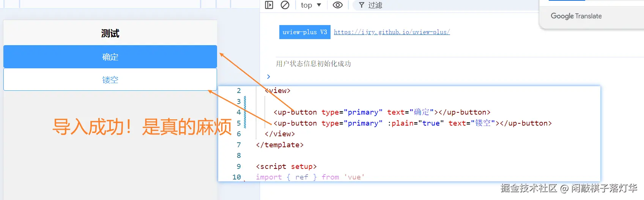The height and width of the screenshot is (200, 644).
Task: Click the :plain="true" attribute in code
Action: pyautogui.click(x=415, y=123)
